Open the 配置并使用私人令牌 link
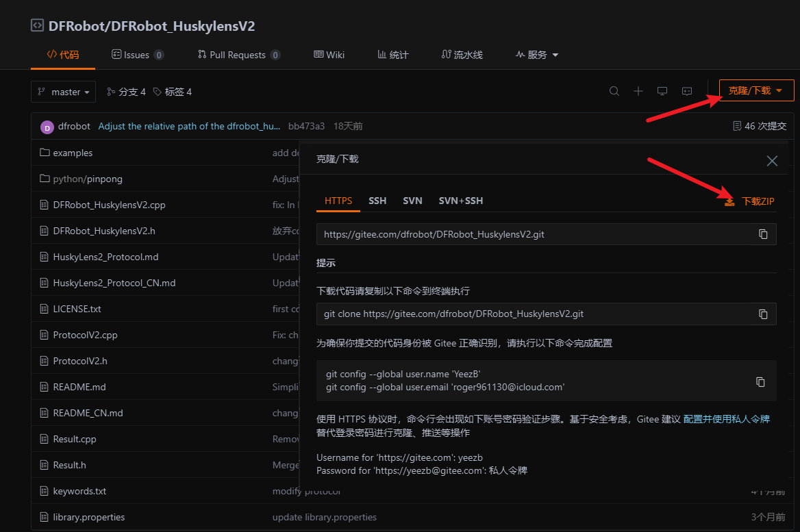Image resolution: width=800 pixels, height=532 pixels. (x=726, y=419)
